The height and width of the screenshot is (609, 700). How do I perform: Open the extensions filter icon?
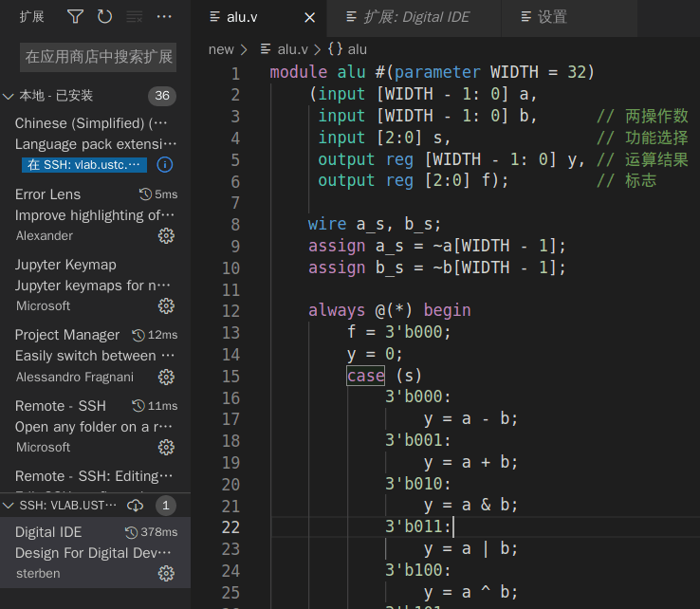pyautogui.click(x=75, y=17)
